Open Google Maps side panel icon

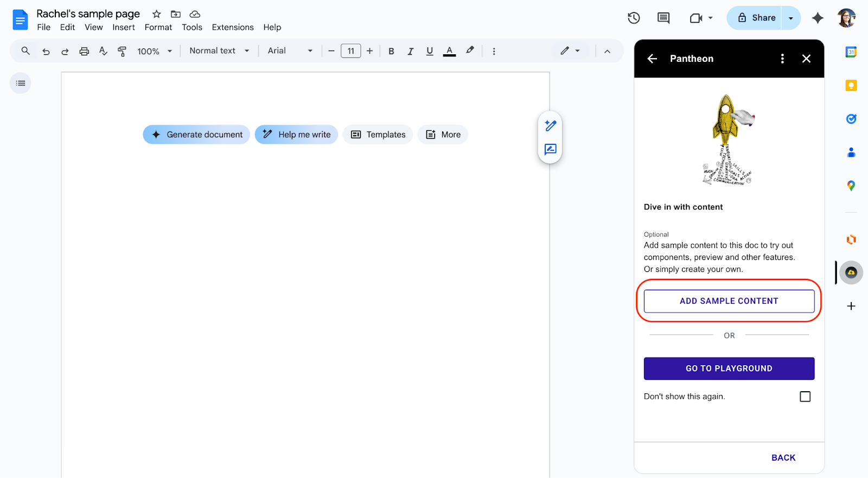tap(851, 186)
